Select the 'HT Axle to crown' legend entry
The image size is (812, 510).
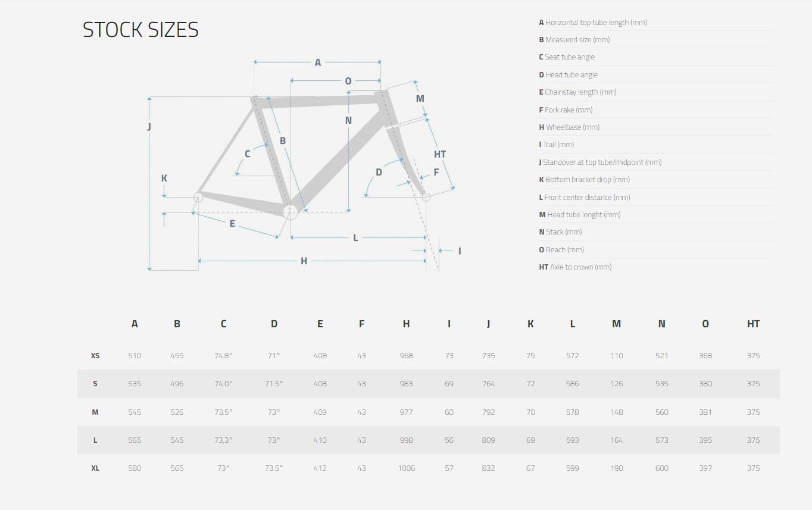(575, 267)
